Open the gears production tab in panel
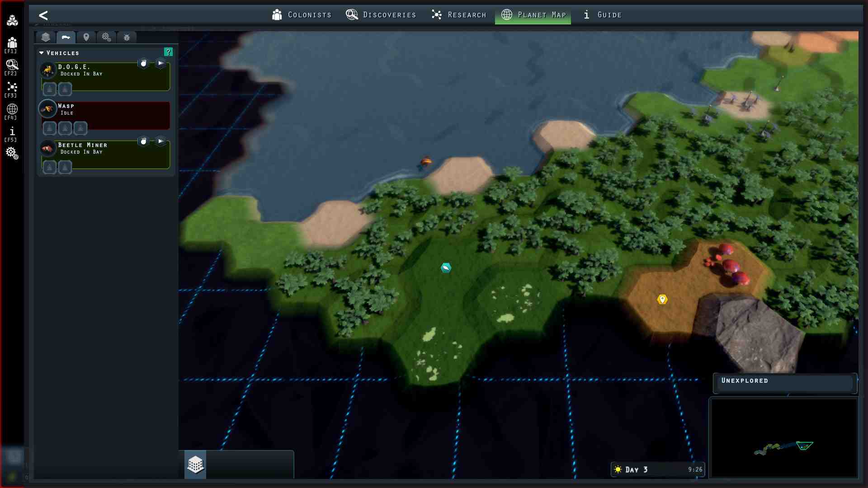Viewport: 868px width, 488px height. click(106, 38)
